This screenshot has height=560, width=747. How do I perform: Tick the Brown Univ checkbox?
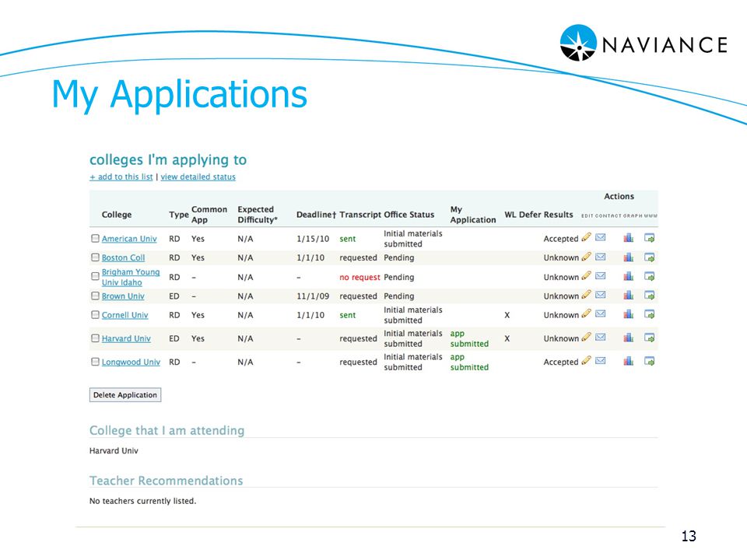tap(95, 296)
